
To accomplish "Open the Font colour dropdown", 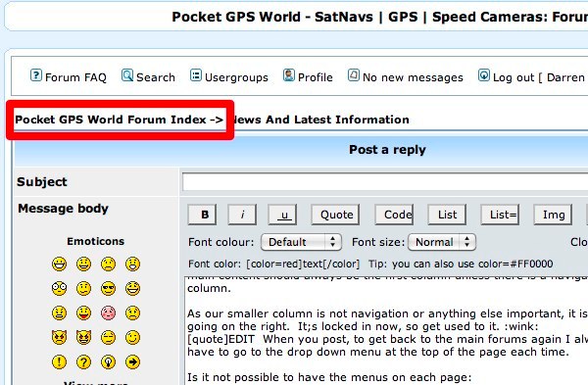I will pyautogui.click(x=301, y=242).
